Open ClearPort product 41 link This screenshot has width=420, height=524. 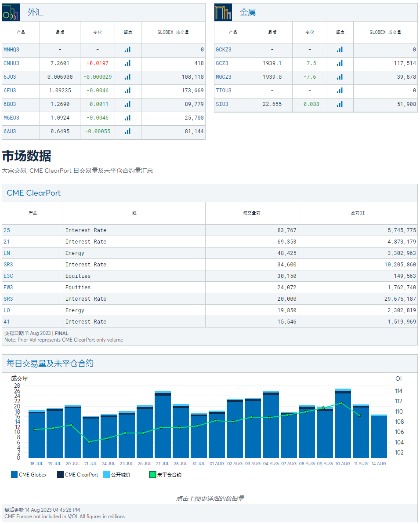click(x=7, y=321)
